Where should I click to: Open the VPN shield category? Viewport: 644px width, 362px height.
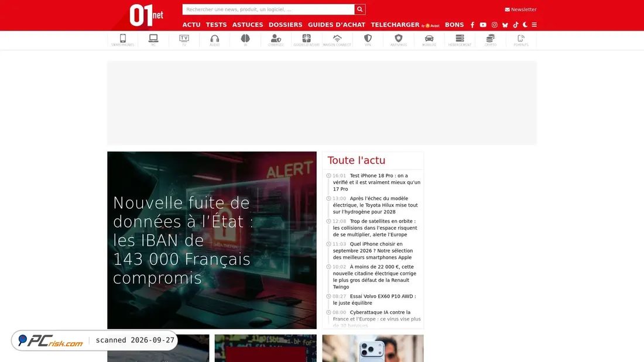[x=368, y=40]
